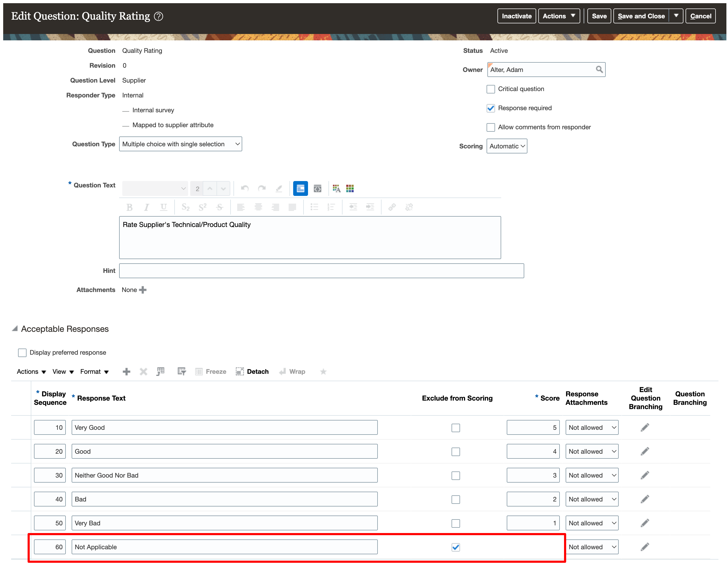Image resolution: width=728 pixels, height=571 pixels.
Task: Click the add row plus icon in responses toolbar
Action: click(126, 371)
